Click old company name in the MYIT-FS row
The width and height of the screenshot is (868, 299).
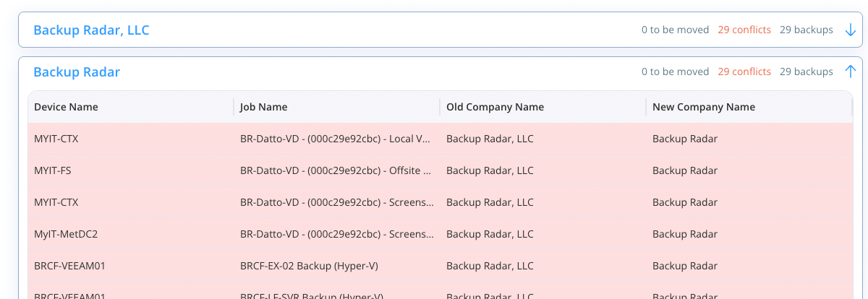pyautogui.click(x=490, y=170)
